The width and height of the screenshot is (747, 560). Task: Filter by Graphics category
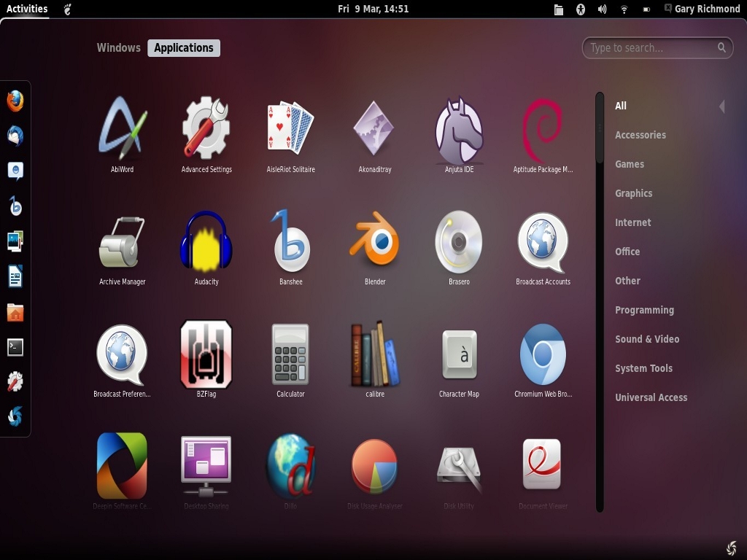tap(634, 193)
